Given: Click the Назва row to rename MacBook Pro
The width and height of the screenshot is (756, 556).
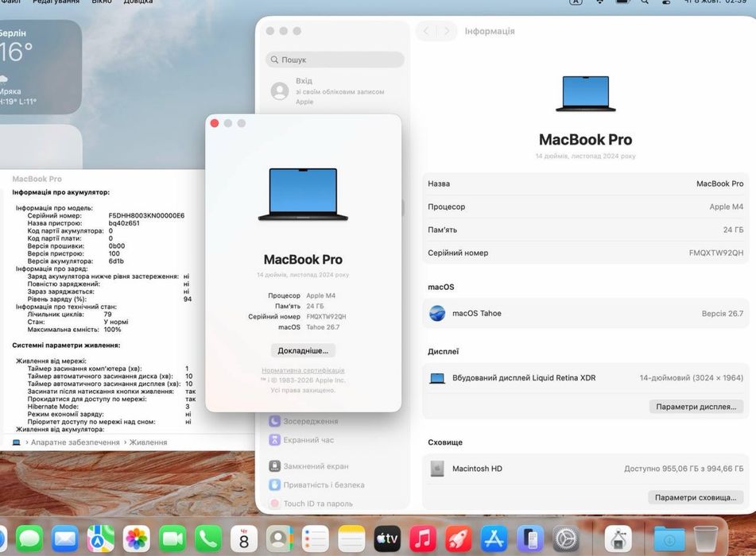Looking at the screenshot, I should tap(585, 183).
